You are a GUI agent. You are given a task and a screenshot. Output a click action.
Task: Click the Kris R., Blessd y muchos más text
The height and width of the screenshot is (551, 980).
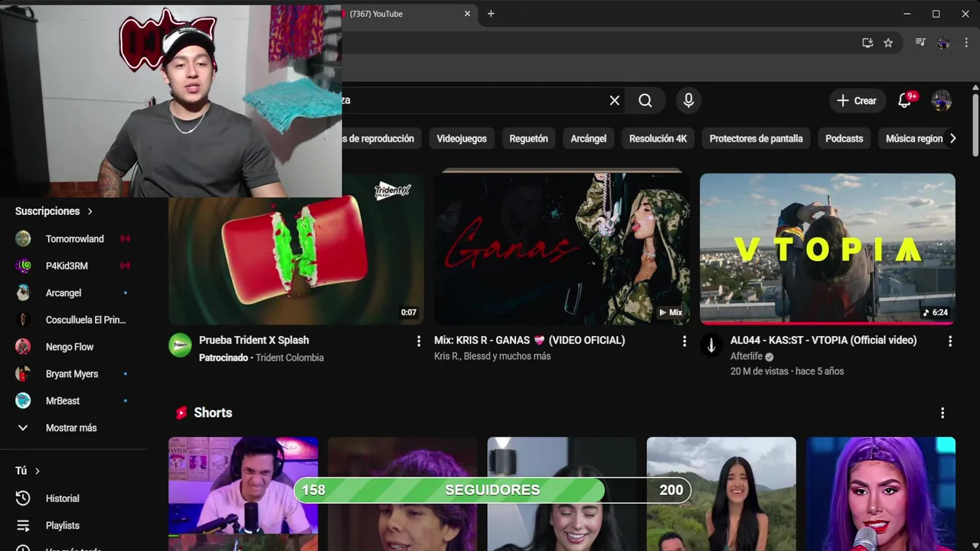pos(492,356)
